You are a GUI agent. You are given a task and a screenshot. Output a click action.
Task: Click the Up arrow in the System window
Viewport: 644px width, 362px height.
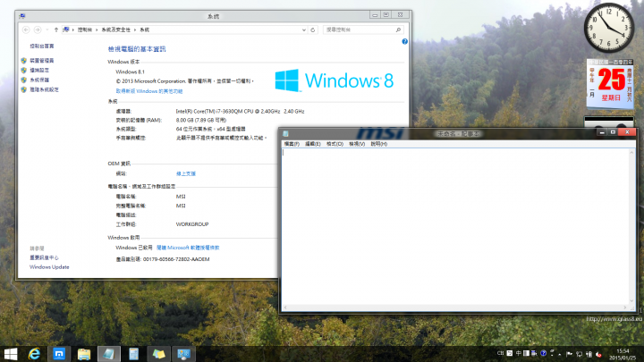(x=56, y=29)
